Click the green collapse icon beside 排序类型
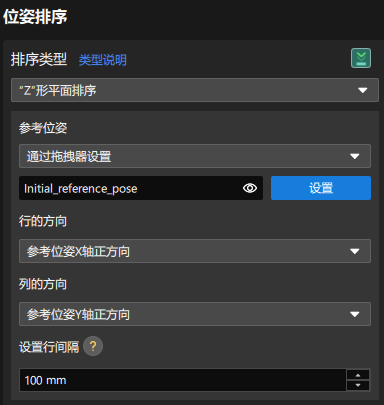The width and height of the screenshot is (384, 405). coord(361,58)
